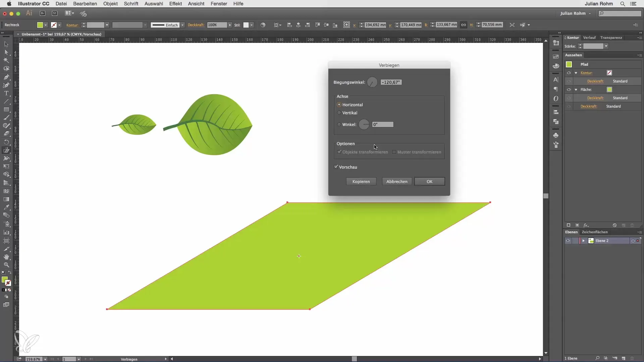
Task: Open the Deckkraft opacity dropdown arrow
Action: pyautogui.click(x=230, y=25)
